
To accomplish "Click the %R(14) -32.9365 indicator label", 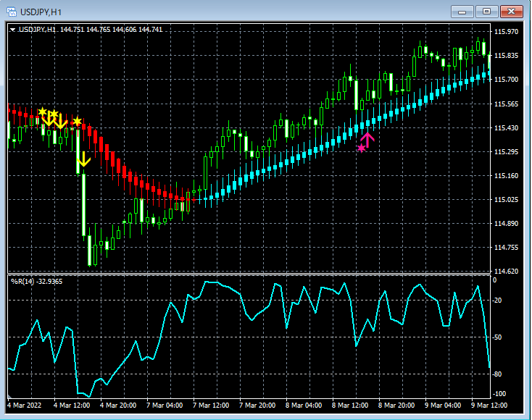I will point(37,282).
